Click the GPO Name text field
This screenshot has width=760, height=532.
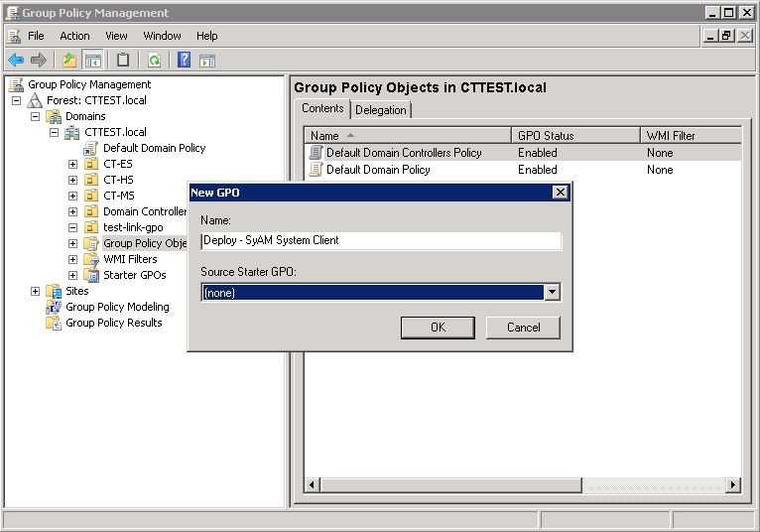click(380, 240)
